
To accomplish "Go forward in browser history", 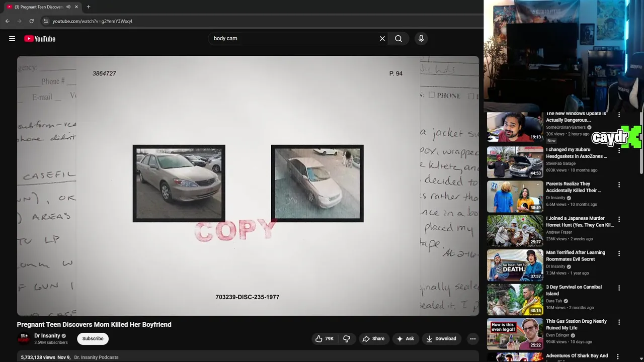I will (x=19, y=21).
